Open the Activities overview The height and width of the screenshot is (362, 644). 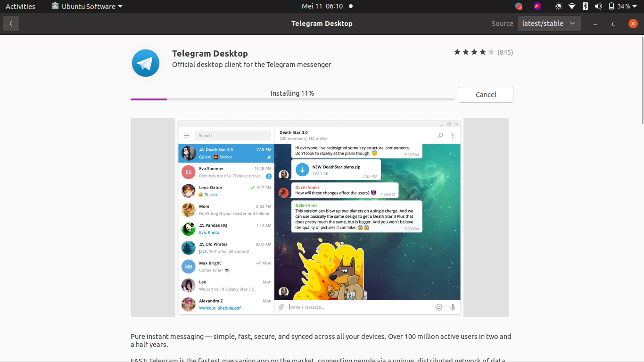[20, 6]
